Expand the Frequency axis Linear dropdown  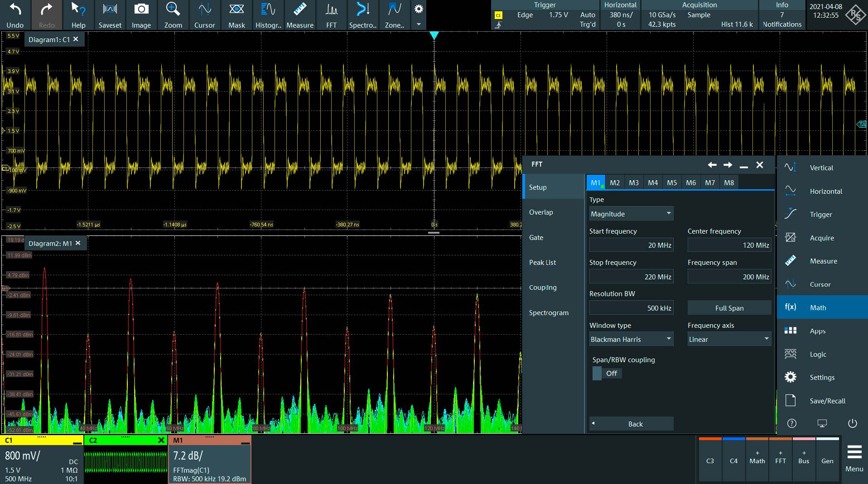(729, 339)
